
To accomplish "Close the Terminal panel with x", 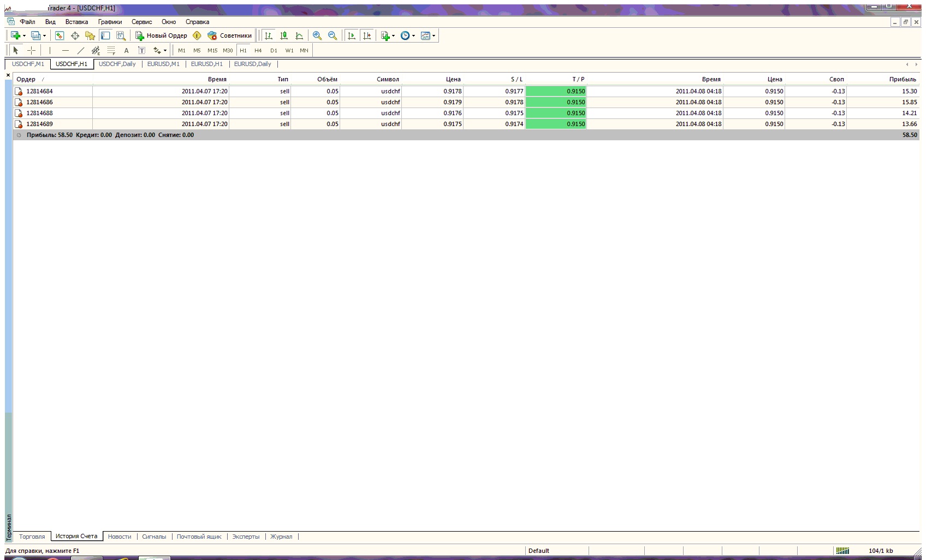I will pos(8,75).
